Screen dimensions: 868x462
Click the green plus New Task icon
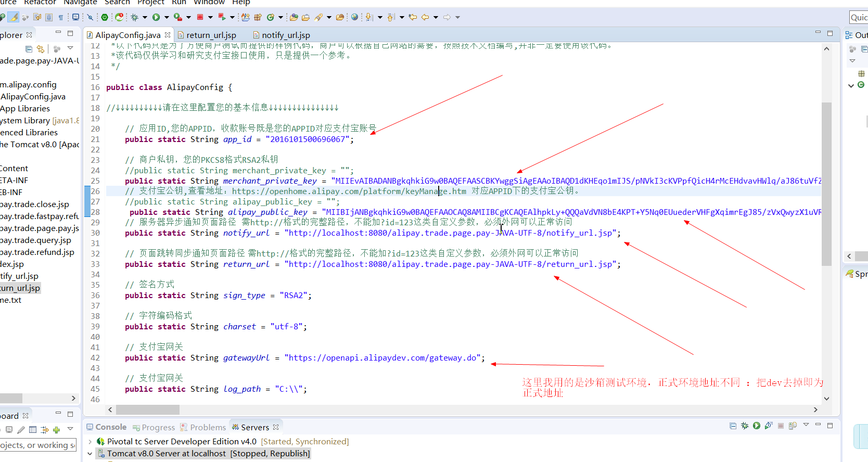coord(56,430)
